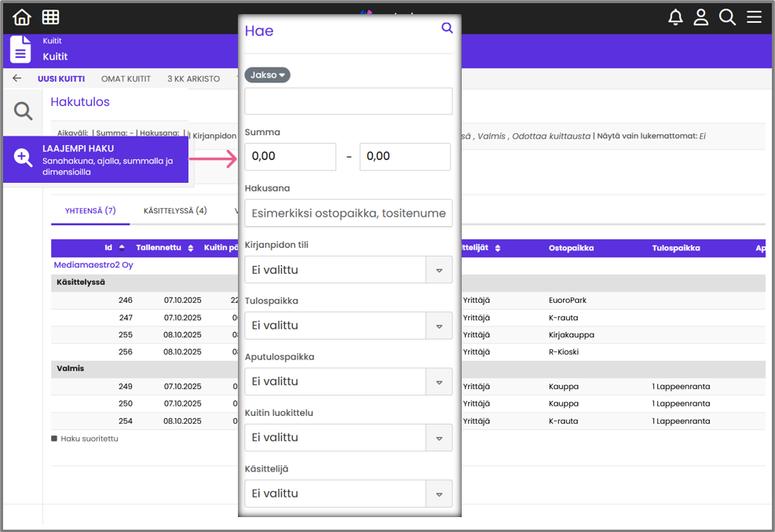This screenshot has height=532, width=775.
Task: Click the search icon in Hae panel
Action: 447,28
